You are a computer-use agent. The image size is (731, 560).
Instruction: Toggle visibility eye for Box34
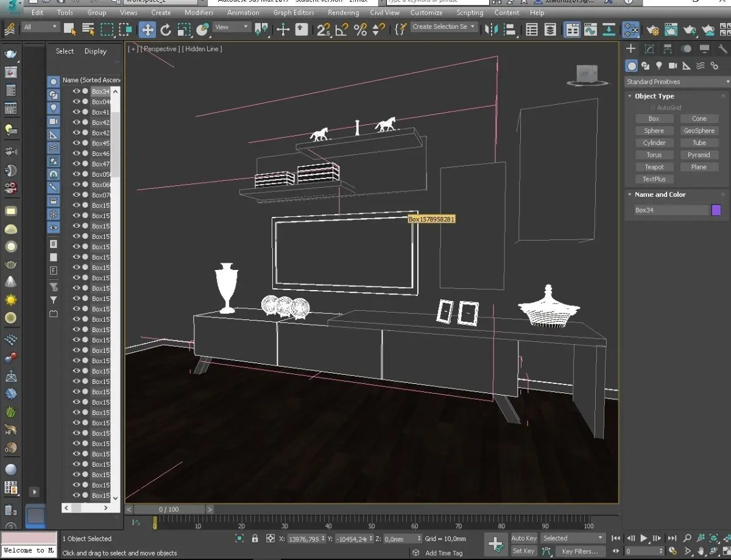click(77, 91)
